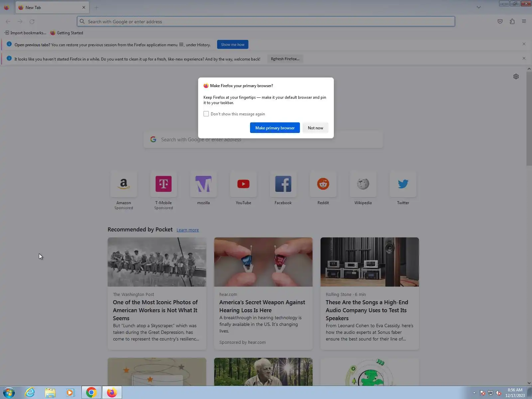532x399 pixels.
Task: Reload the current page
Action: [32, 22]
